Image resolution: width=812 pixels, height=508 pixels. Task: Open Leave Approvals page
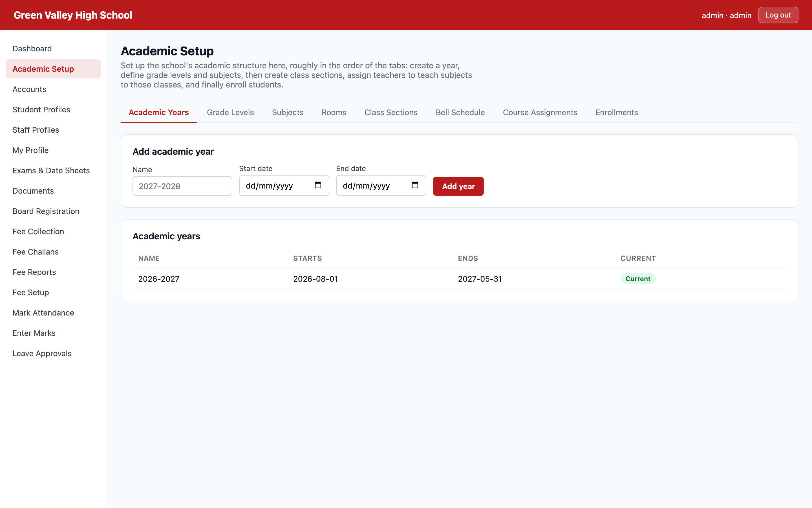click(x=53, y=353)
